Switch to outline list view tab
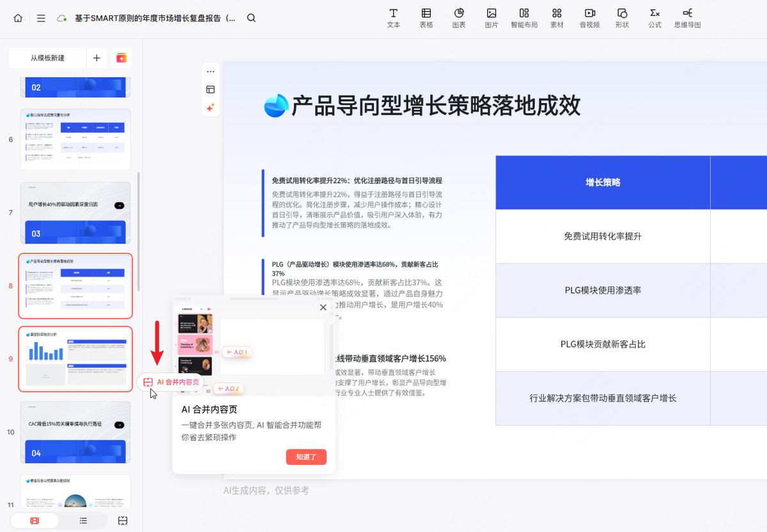Viewport: 767px width, 532px height. coord(83,521)
